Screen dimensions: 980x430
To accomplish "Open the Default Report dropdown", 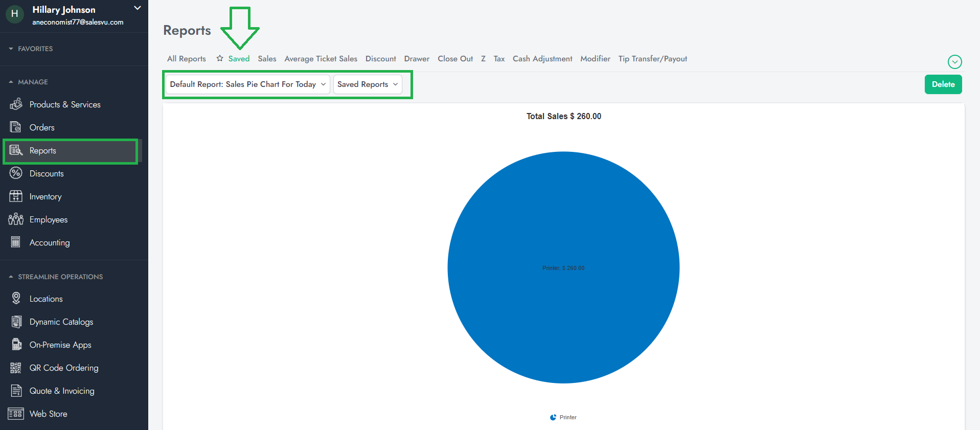I will (247, 84).
